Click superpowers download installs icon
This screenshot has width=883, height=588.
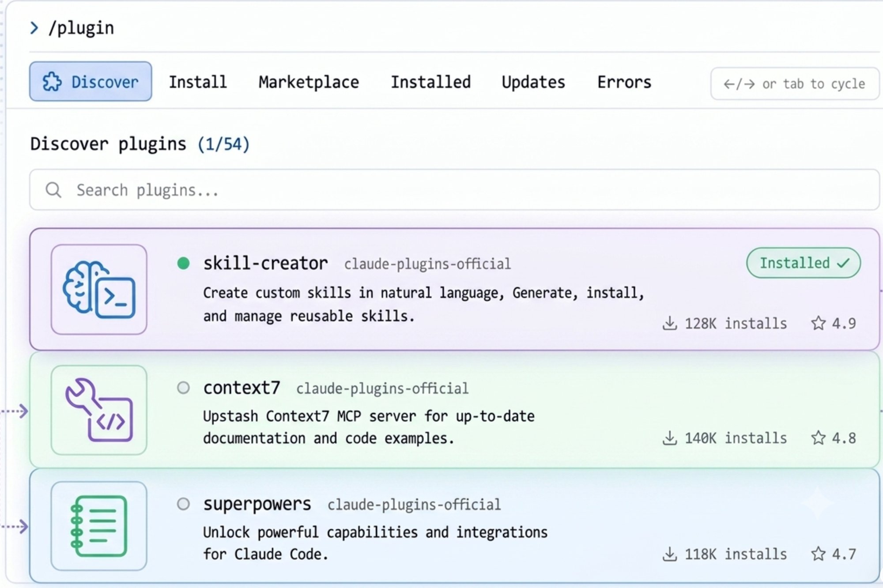670,554
